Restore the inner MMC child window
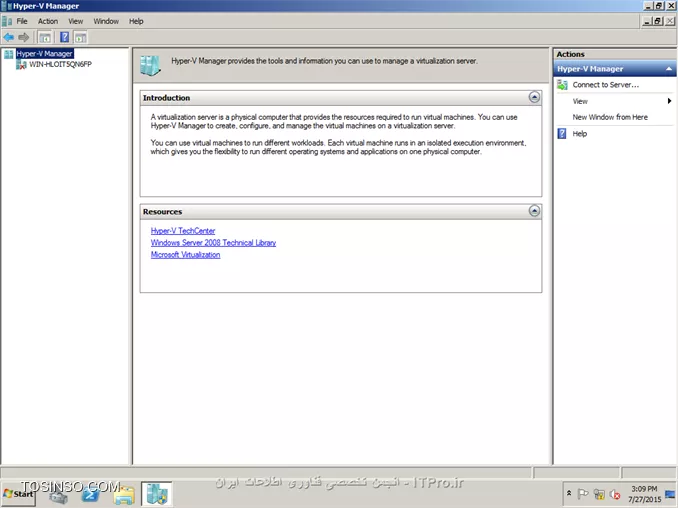The width and height of the screenshot is (678, 508). [658, 21]
